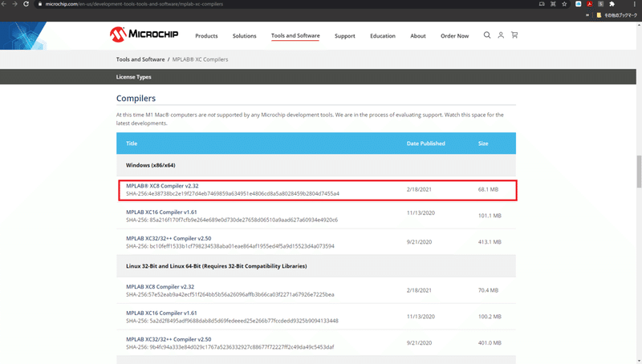
Task: Download Windows MPLAB XC32/32++ Compiler v2.50
Action: pos(169,238)
